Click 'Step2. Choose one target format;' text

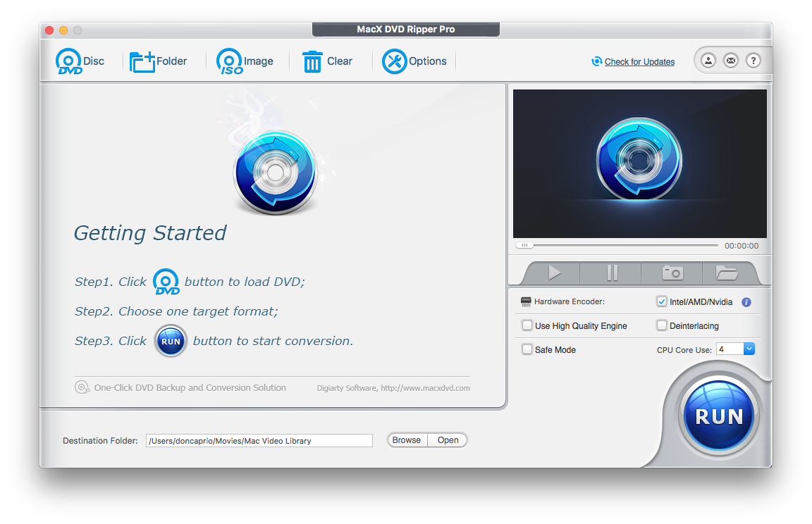[177, 311]
